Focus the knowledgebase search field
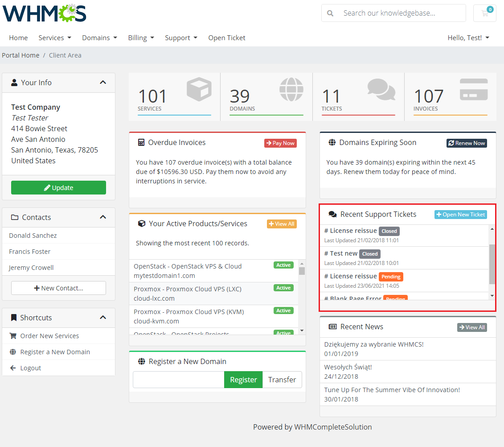504x447 pixels. tap(393, 13)
